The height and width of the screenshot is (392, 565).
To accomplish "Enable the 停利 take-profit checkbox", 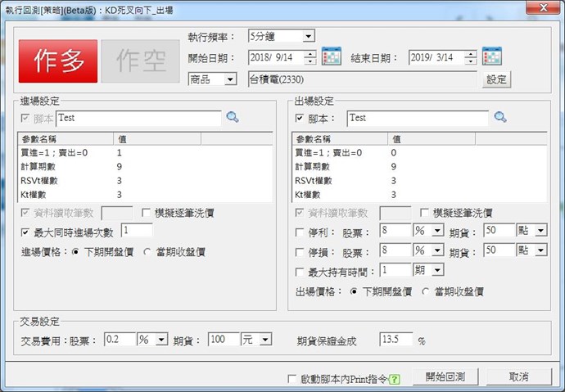I will click(x=300, y=232).
